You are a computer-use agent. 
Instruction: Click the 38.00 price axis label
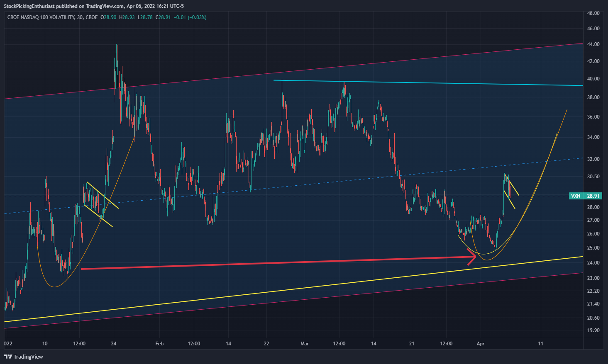click(x=593, y=97)
